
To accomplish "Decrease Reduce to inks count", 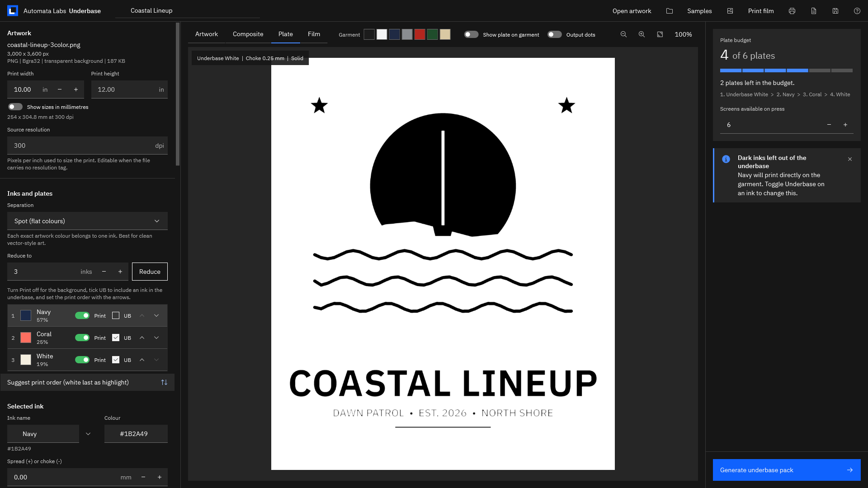I will [x=104, y=272].
